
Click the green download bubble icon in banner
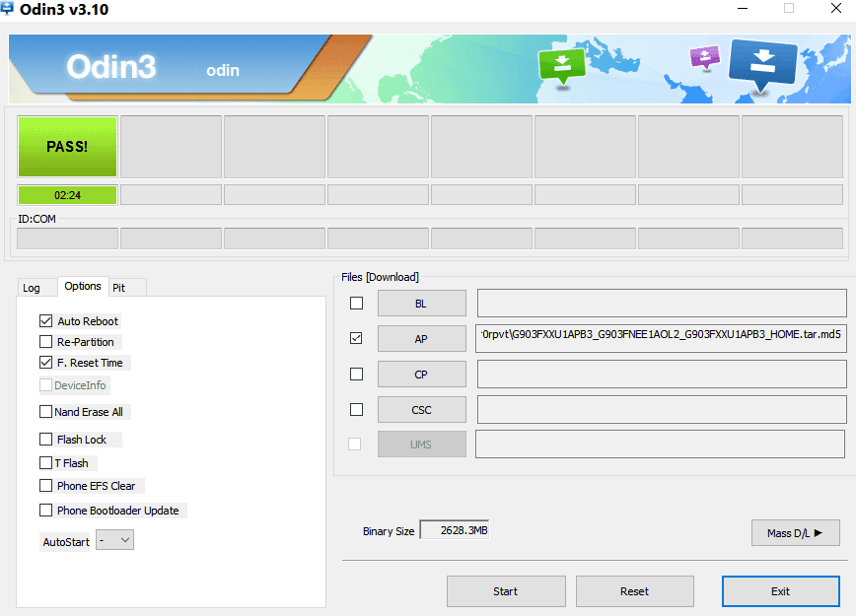pyautogui.click(x=561, y=68)
